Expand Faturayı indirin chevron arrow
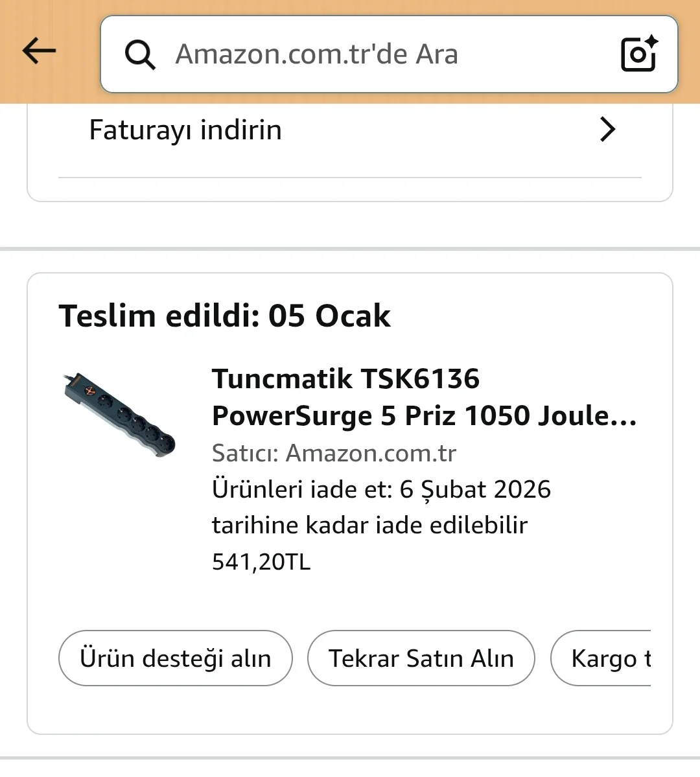Screen dimensions: 700x777 pyautogui.click(x=607, y=130)
